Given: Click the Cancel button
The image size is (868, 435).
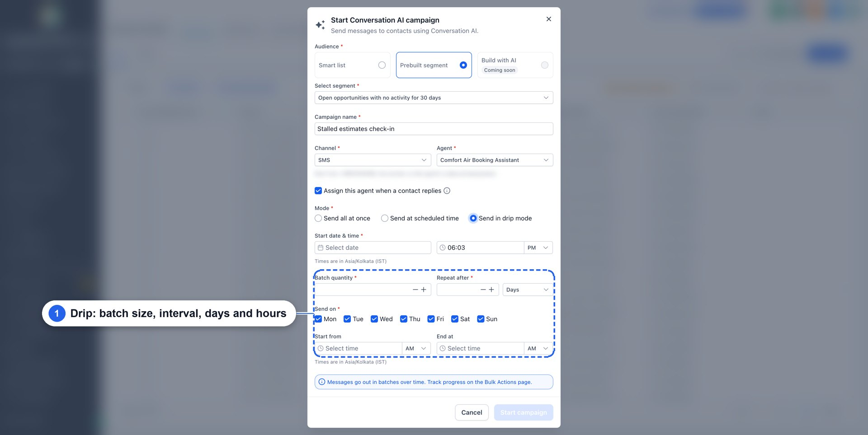Looking at the screenshot, I should 472,412.
